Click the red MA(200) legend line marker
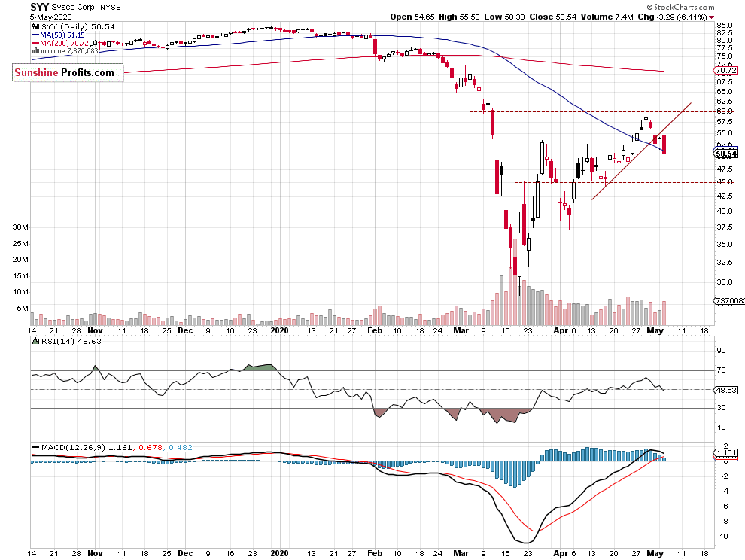The width and height of the screenshot is (745, 560). [35, 43]
